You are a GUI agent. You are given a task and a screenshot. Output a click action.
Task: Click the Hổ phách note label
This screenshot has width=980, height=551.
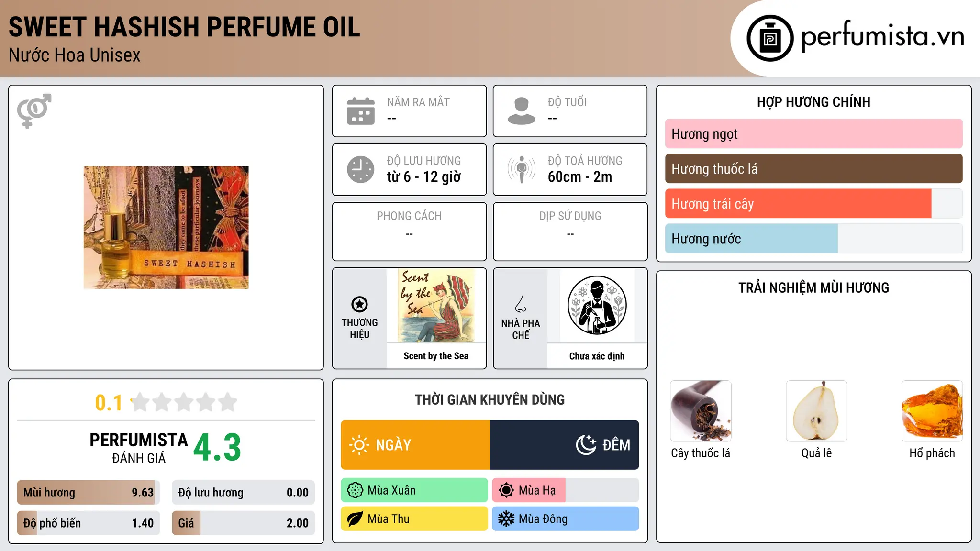932,453
